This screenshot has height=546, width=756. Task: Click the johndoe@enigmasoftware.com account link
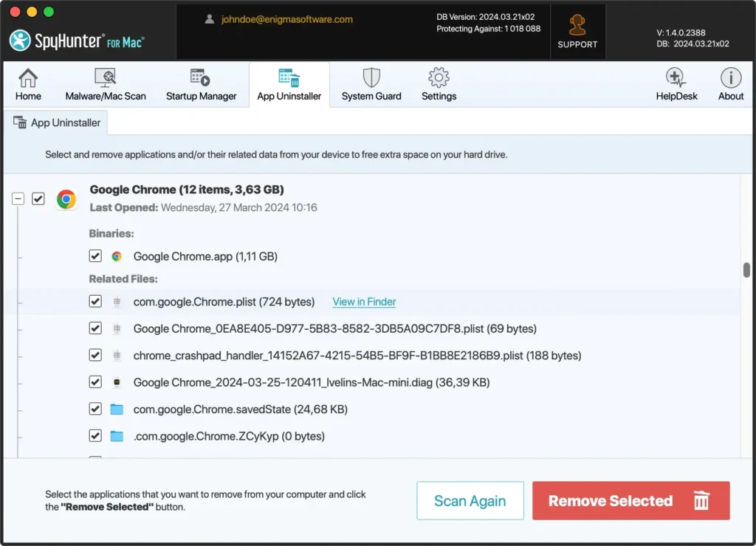[287, 19]
